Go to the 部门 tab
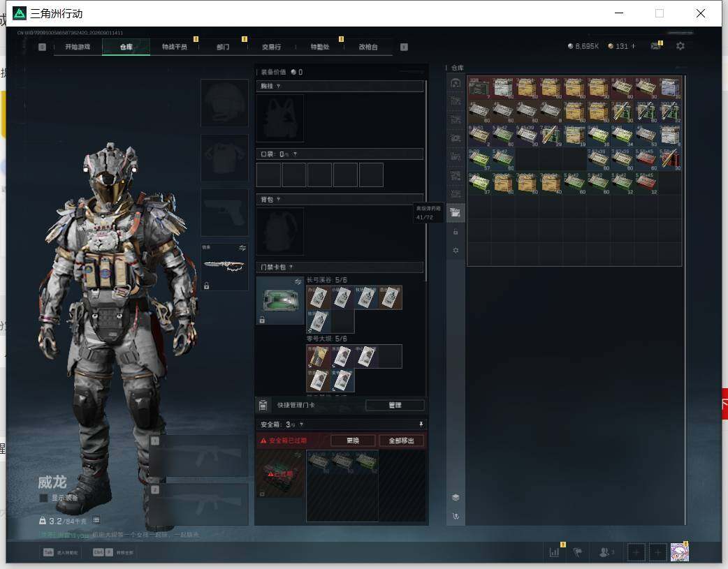728x569 pixels. [x=223, y=47]
